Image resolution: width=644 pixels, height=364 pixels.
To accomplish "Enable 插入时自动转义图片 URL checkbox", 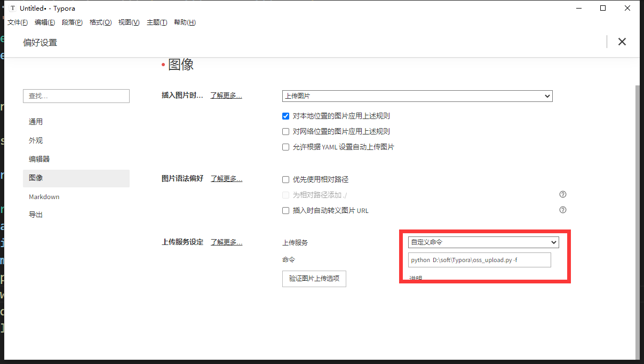I will tap(285, 210).
